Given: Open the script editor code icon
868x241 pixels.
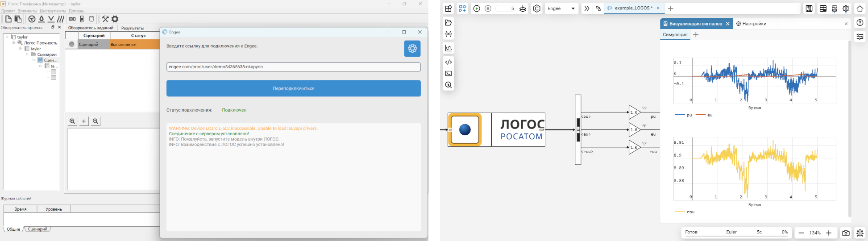Looking at the screenshot, I should pos(449,62).
